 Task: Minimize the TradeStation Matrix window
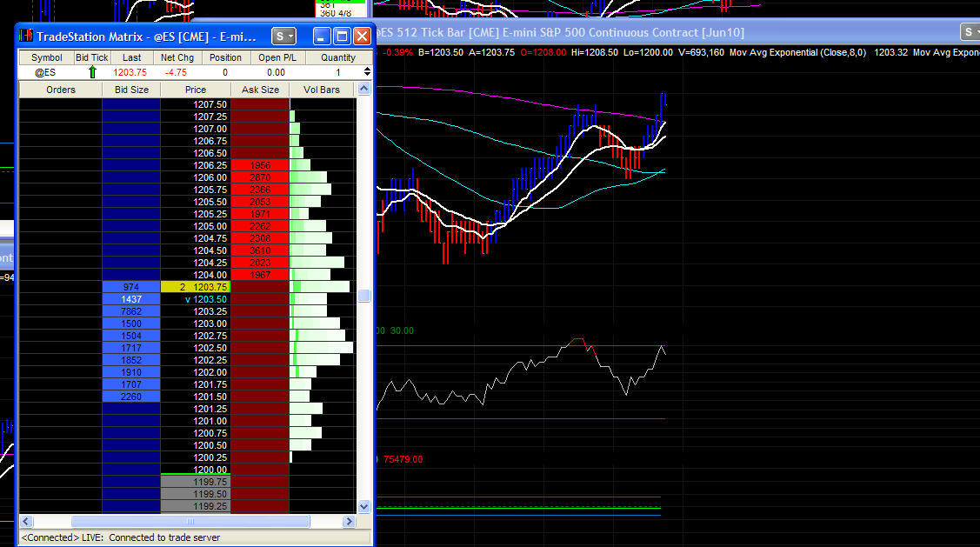(322, 37)
